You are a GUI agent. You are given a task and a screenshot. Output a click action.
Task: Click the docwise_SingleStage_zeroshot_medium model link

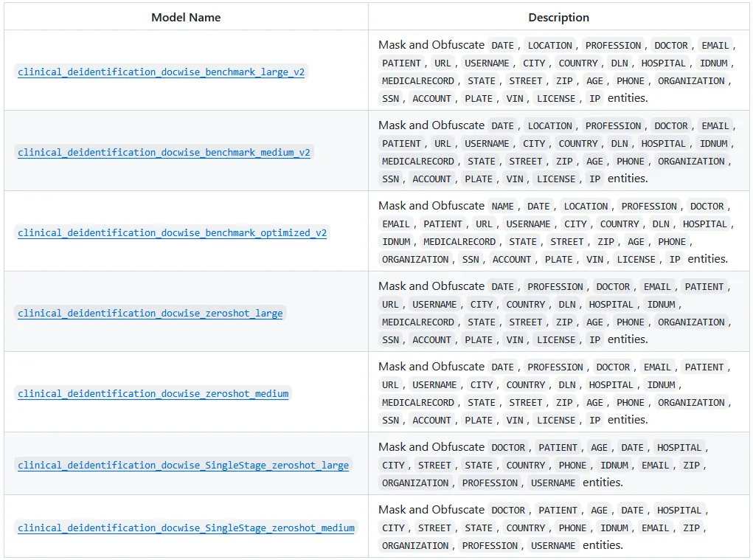pyautogui.click(x=186, y=528)
